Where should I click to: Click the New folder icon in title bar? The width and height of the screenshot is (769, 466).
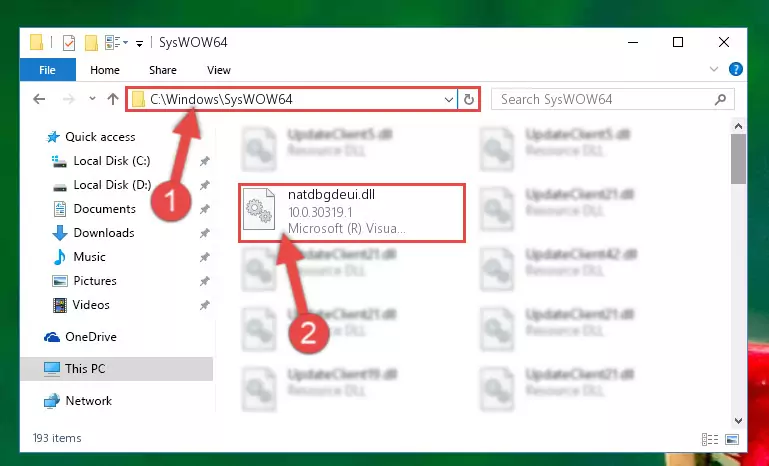[91, 43]
